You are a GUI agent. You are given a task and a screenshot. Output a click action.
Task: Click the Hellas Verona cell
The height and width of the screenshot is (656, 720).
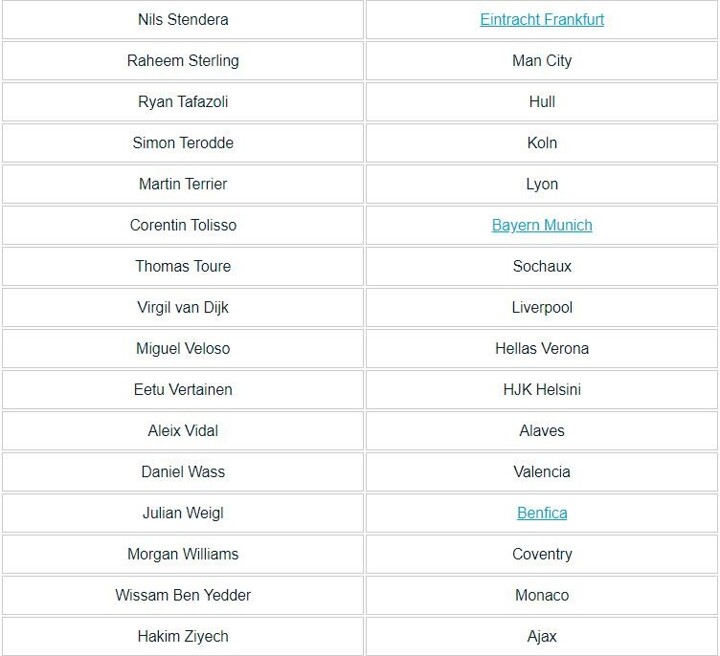(x=541, y=348)
